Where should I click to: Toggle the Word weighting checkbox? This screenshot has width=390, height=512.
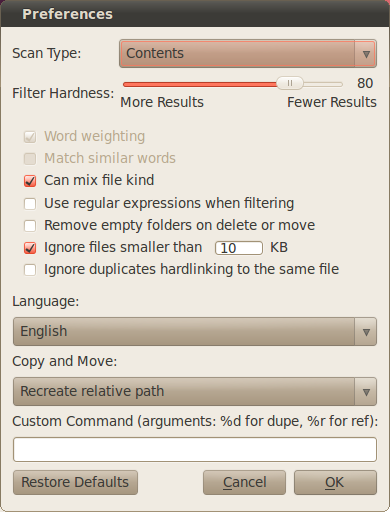[30, 137]
